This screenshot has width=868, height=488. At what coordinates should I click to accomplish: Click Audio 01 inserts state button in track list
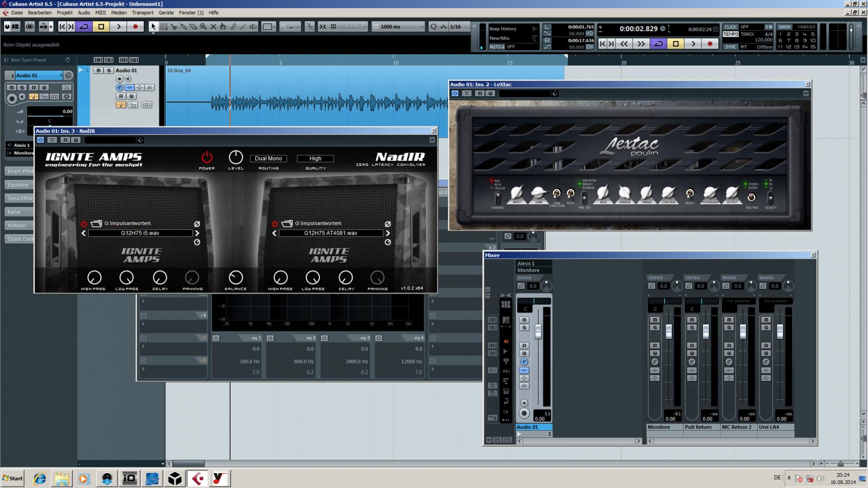pyautogui.click(x=130, y=88)
